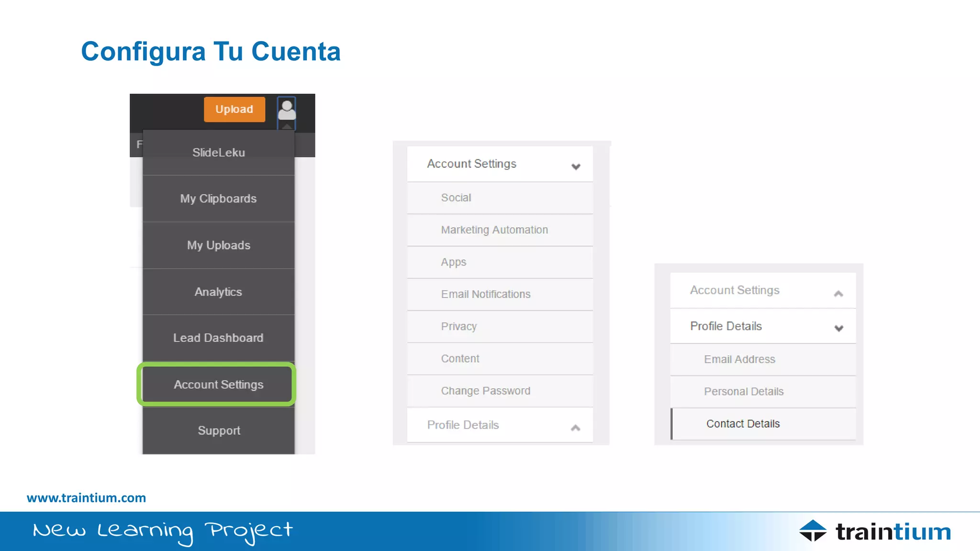Expand the collapsed Profile Details arrow in middle panel
Image resolution: width=980 pixels, height=551 pixels.
pos(576,428)
